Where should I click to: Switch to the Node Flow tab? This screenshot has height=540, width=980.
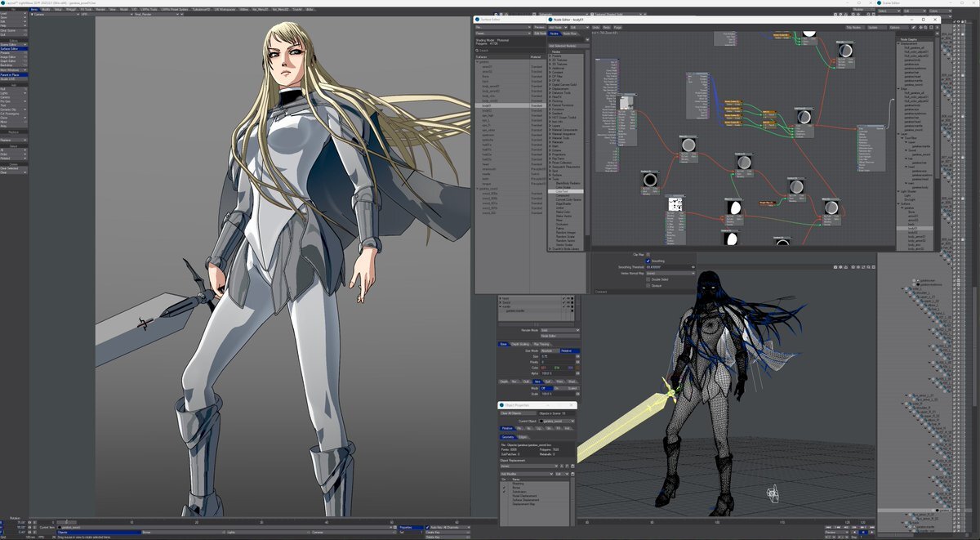tap(570, 33)
